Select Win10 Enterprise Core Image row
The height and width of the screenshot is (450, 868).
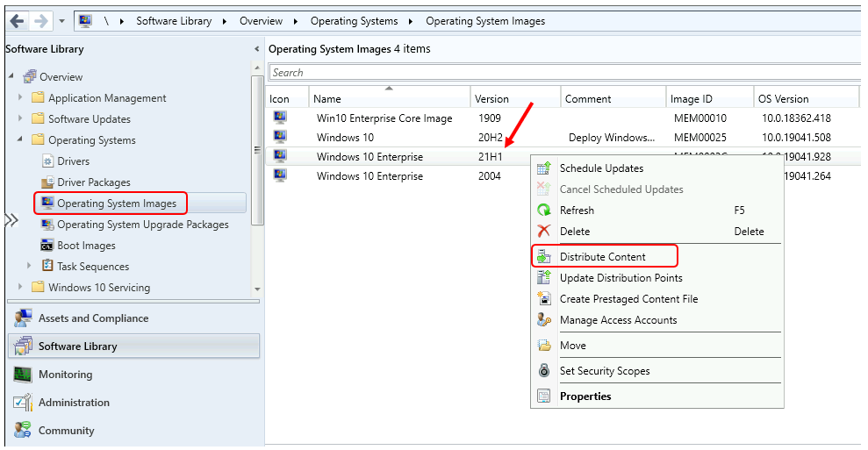coord(563,118)
